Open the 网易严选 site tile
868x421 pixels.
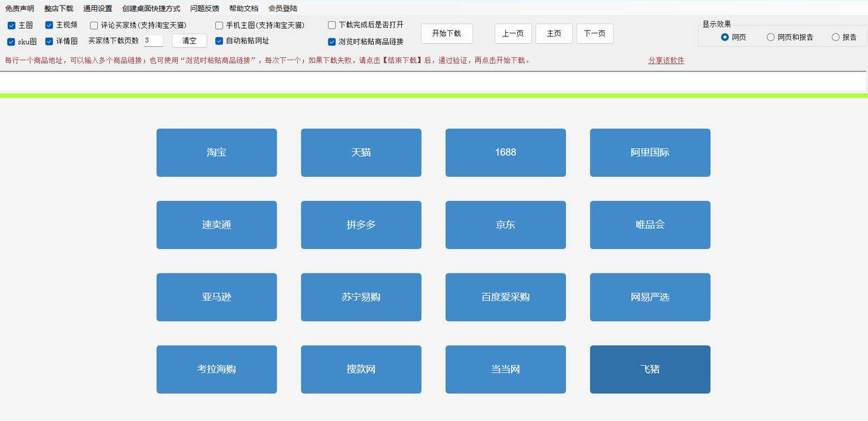650,297
